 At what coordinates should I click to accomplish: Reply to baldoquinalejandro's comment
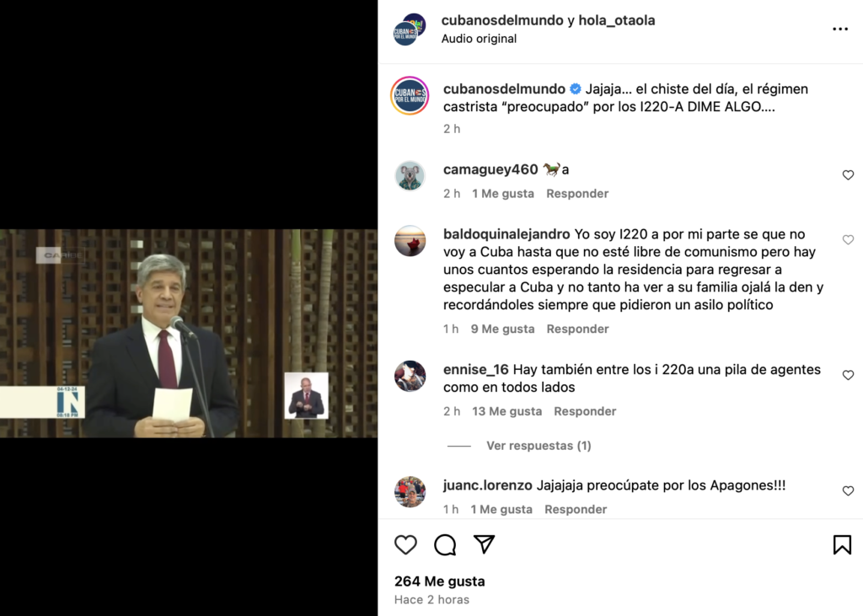(x=577, y=329)
